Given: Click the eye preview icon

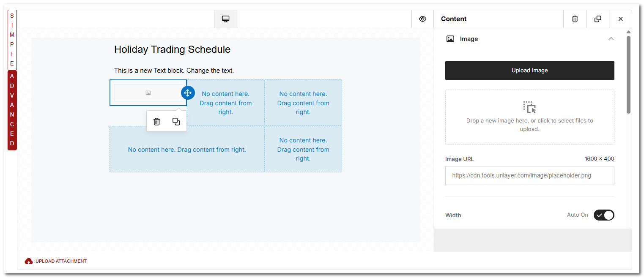Looking at the screenshot, I should [x=422, y=19].
